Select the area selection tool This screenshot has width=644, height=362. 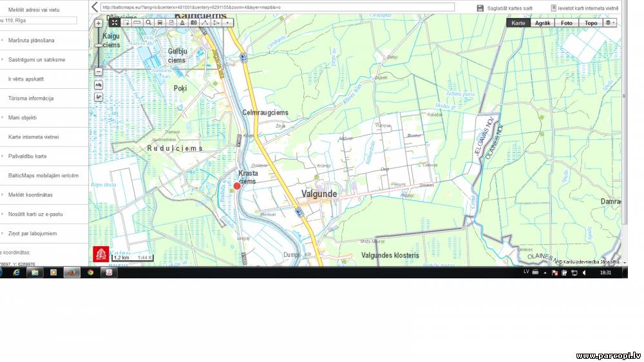click(126, 23)
